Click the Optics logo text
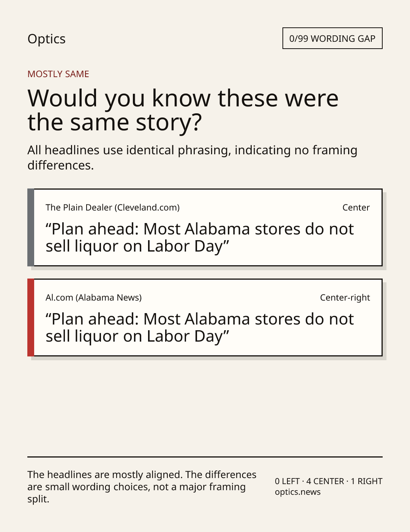 pyautogui.click(x=46, y=39)
